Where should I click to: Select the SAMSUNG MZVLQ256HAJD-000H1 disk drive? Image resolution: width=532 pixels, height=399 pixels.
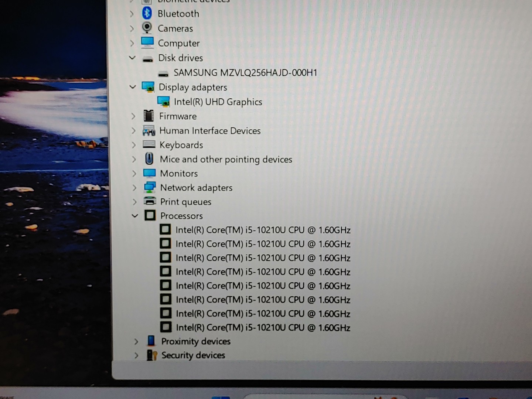click(x=245, y=73)
